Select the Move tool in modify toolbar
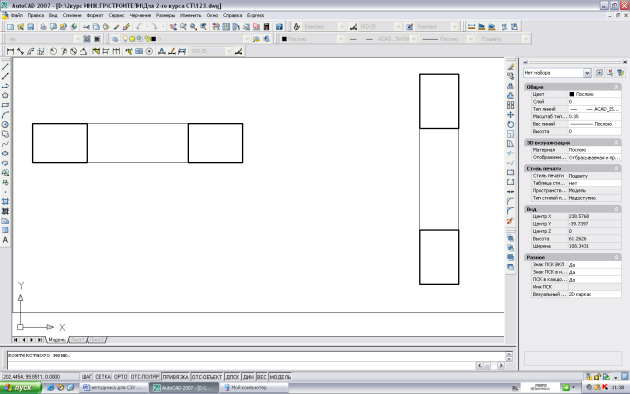This screenshot has width=630, height=394. point(510,115)
